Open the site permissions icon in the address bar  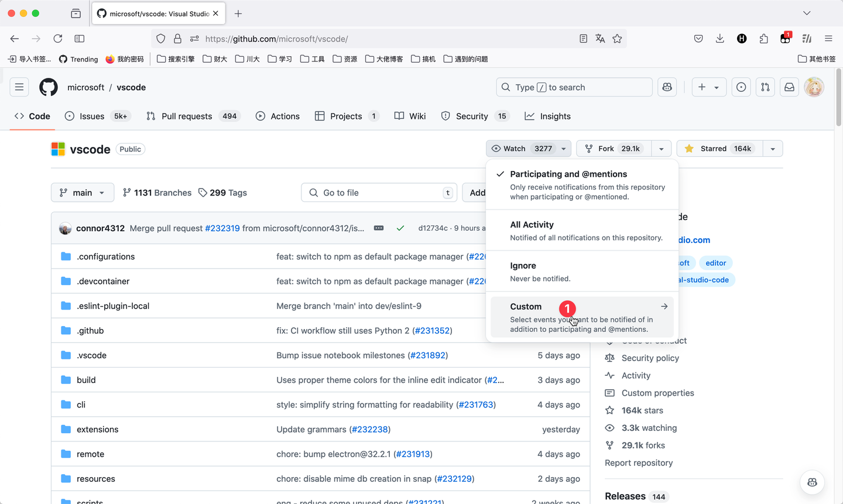click(194, 39)
